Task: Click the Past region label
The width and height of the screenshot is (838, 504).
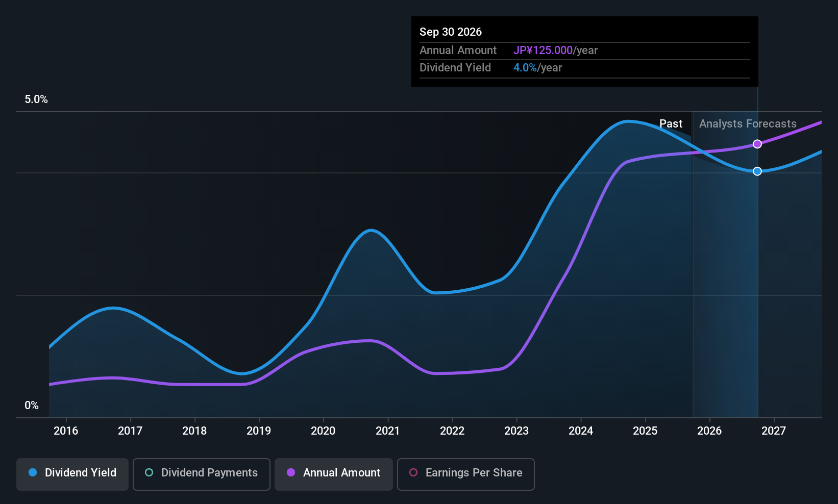Action: pos(671,124)
